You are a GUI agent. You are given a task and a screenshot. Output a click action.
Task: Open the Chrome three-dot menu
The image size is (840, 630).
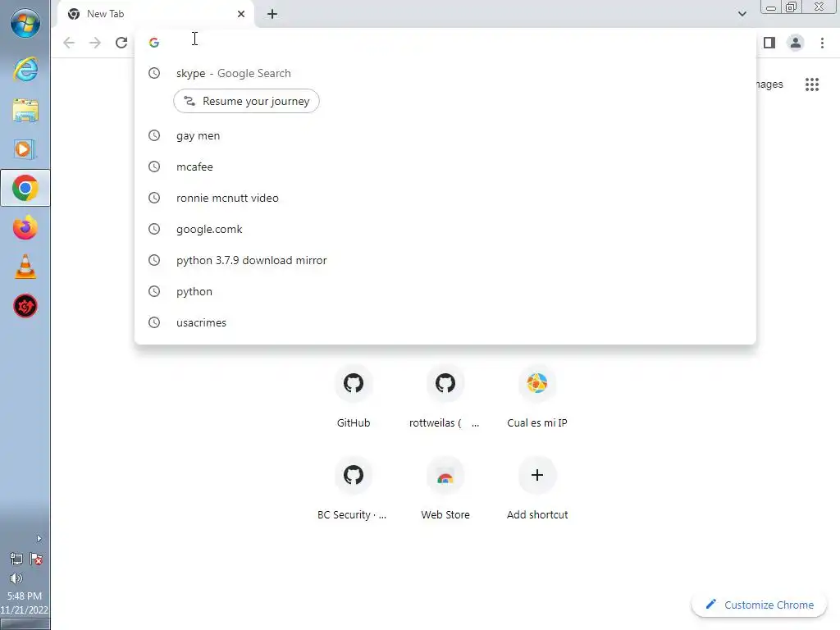(x=822, y=43)
